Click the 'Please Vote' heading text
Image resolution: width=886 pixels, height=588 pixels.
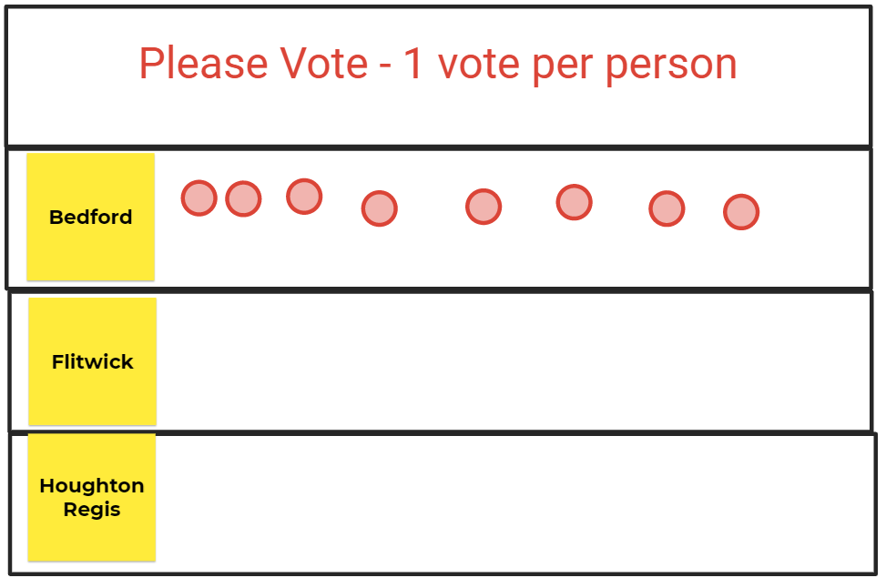pyautogui.click(x=254, y=64)
